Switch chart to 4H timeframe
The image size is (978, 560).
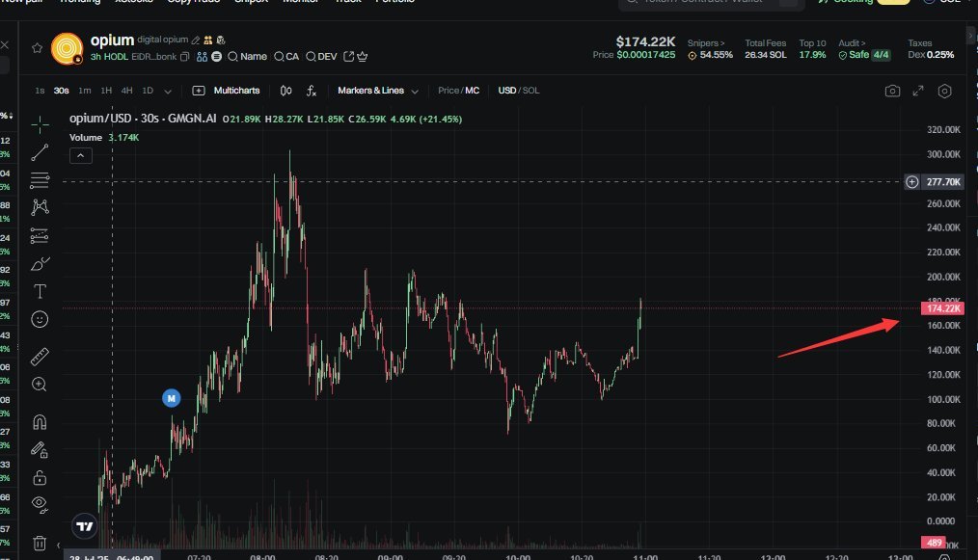click(126, 91)
